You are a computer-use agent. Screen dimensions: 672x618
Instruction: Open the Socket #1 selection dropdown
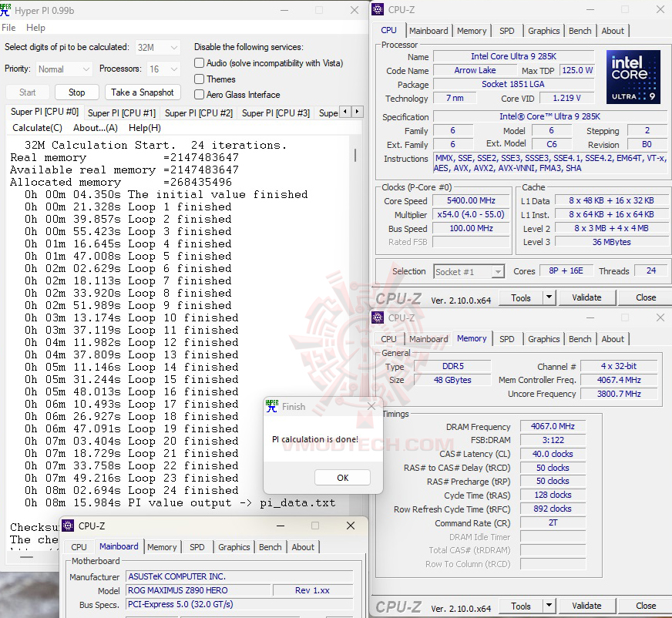click(x=469, y=272)
